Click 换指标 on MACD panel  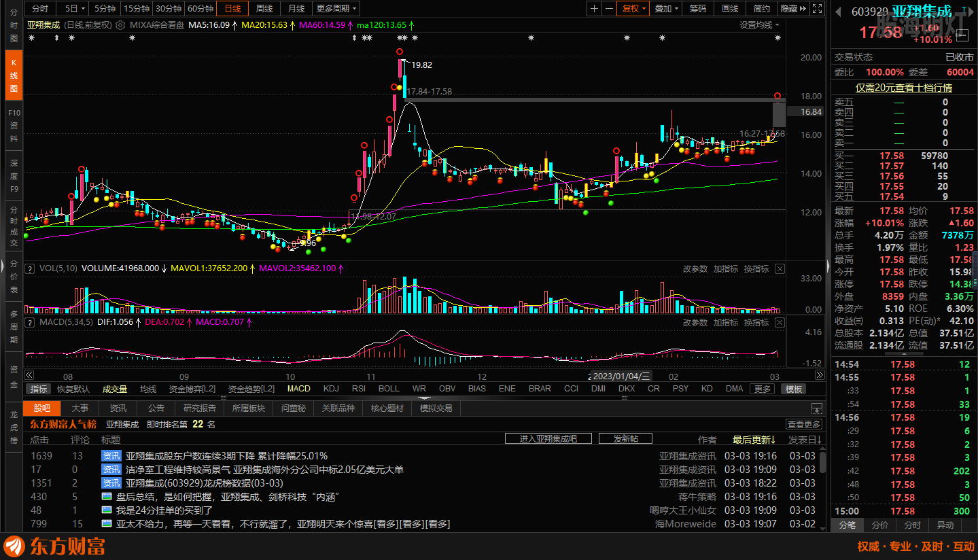[756, 322]
